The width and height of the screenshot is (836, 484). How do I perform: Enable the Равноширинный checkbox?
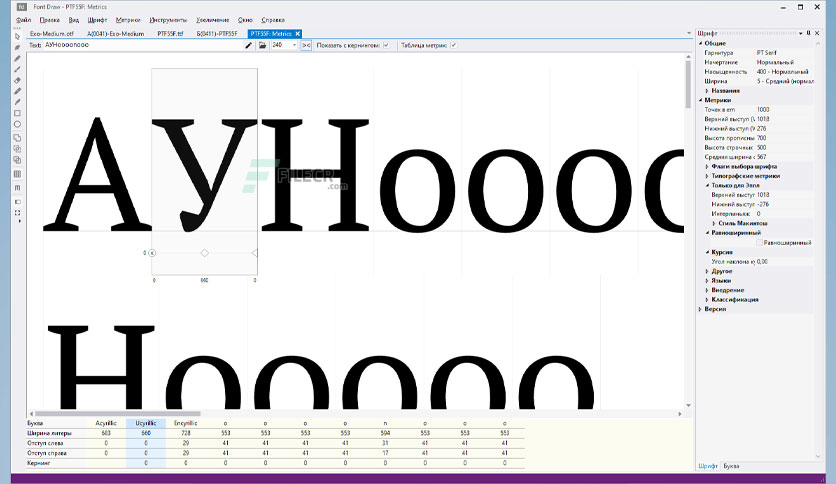coord(759,243)
